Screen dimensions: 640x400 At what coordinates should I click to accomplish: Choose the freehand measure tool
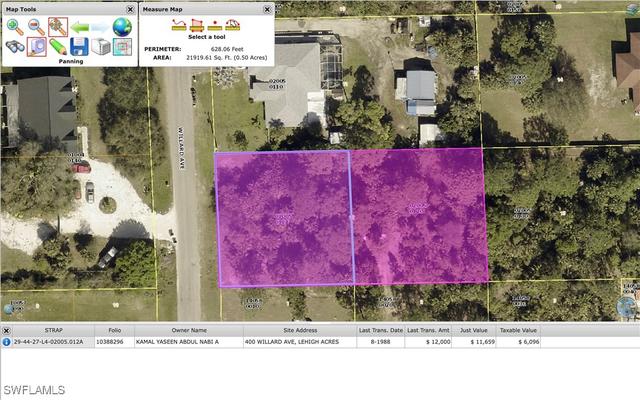point(233,24)
